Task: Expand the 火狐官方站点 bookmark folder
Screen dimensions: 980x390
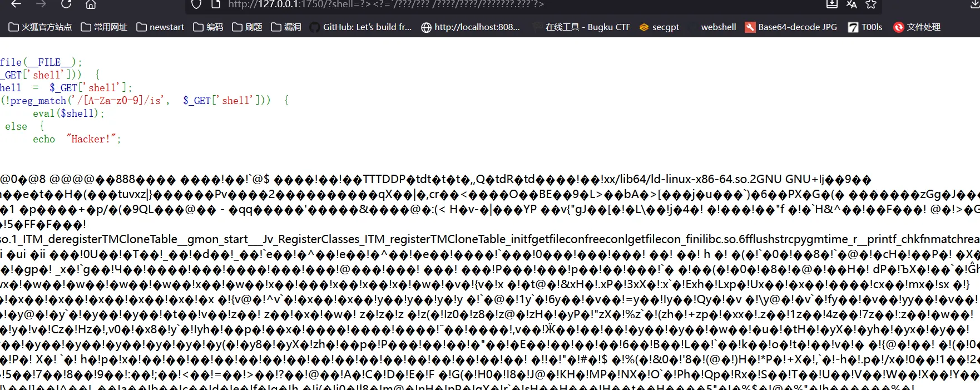Action: pyautogui.click(x=40, y=27)
